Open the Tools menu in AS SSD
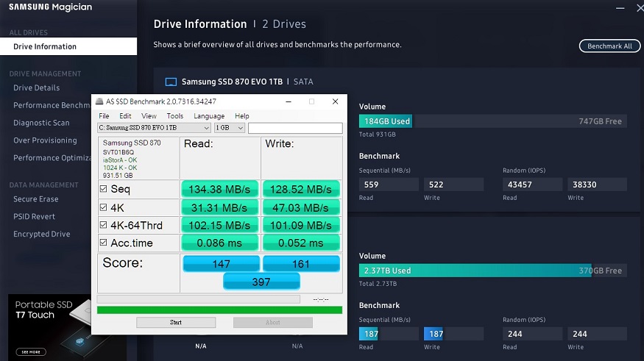The image size is (644, 361). click(x=175, y=116)
